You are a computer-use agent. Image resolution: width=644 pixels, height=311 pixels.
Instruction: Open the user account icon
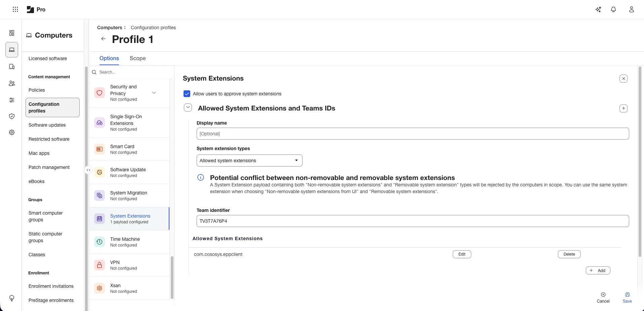pyautogui.click(x=632, y=9)
